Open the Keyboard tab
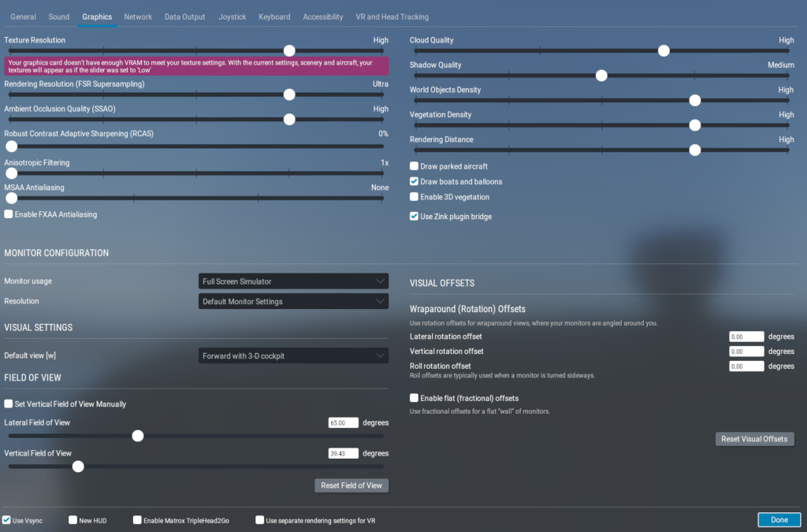Screen dimensions: 807x532 pyautogui.click(x=274, y=17)
